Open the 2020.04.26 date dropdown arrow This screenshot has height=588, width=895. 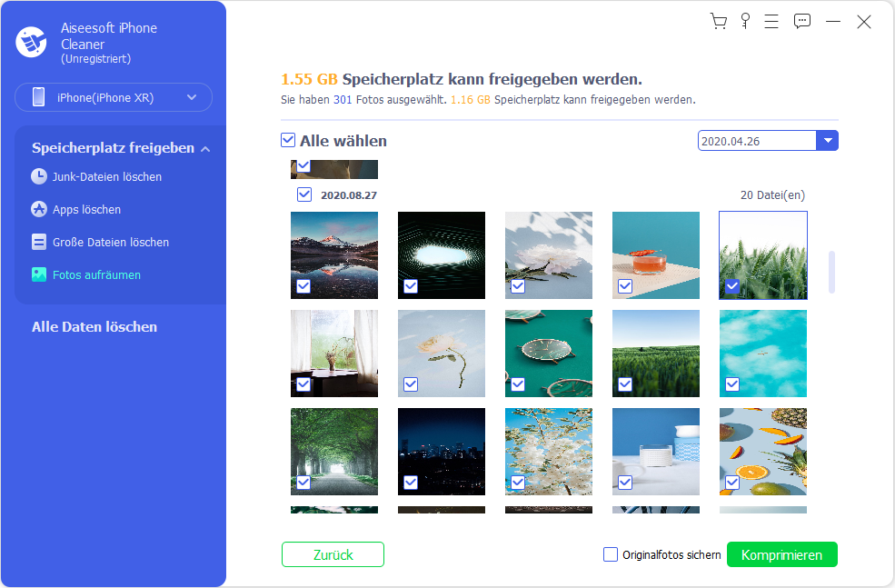[x=828, y=141]
